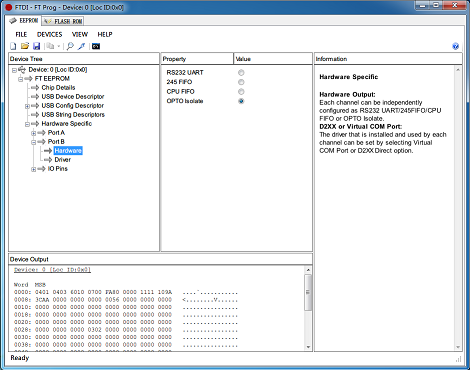The image size is (470, 370).
Task: Click the New template toolbar icon
Action: click(13, 46)
